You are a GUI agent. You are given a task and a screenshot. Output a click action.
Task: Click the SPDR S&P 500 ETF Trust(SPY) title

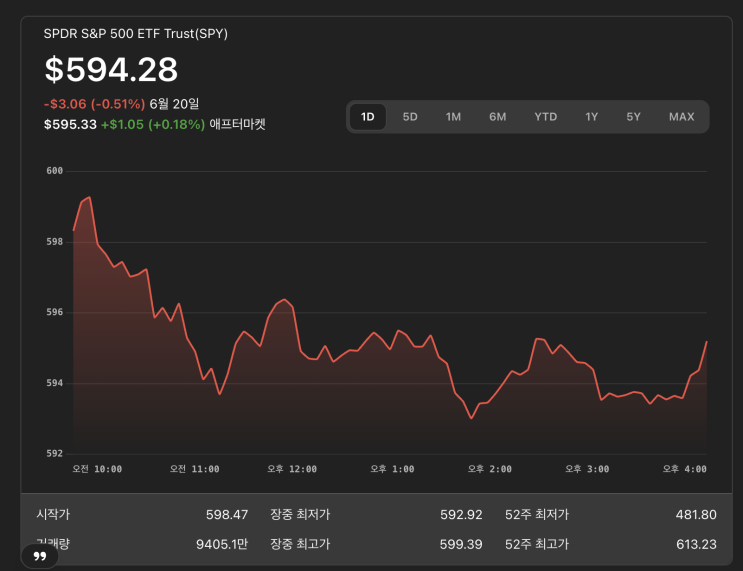(x=136, y=34)
